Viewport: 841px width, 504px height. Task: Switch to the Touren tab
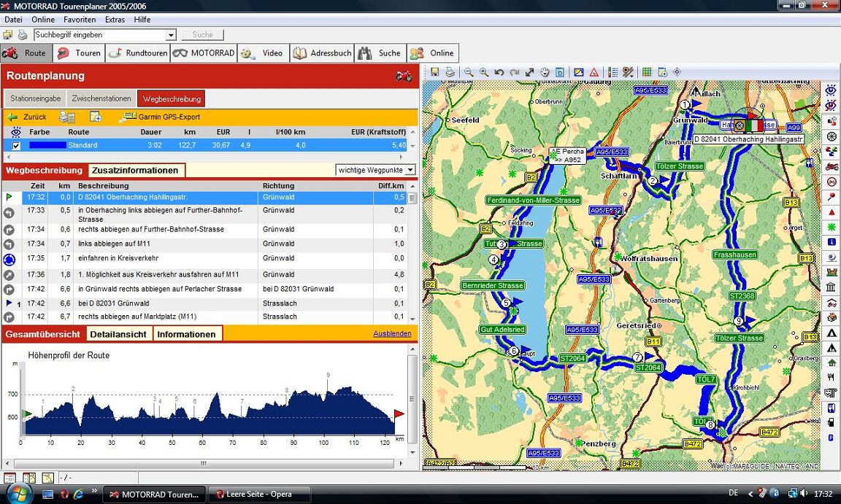(78, 53)
